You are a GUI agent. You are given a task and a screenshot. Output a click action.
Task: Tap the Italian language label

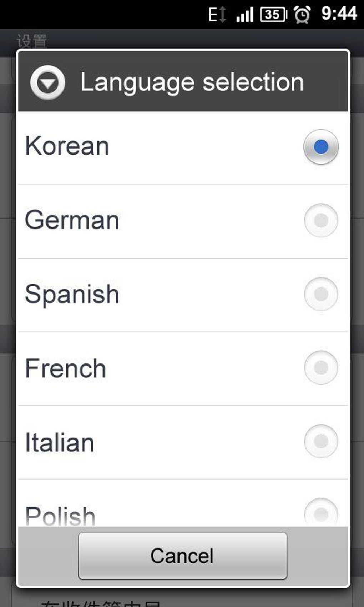click(x=60, y=442)
